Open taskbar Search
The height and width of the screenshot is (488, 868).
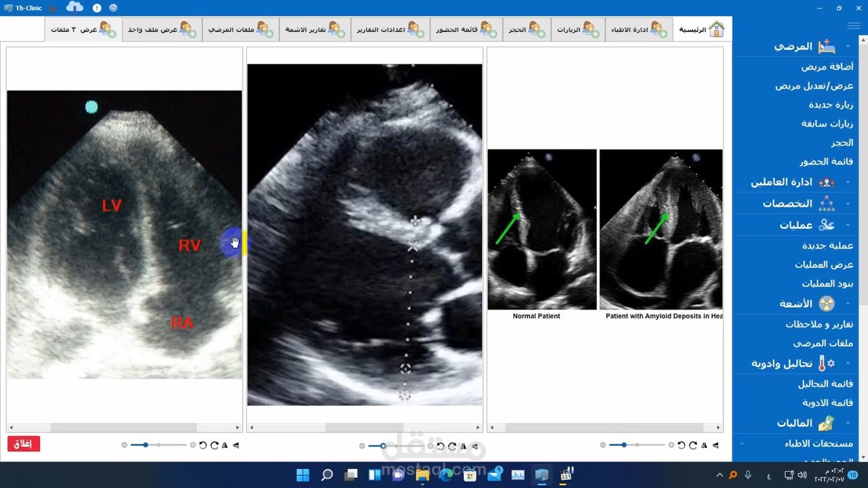327,474
